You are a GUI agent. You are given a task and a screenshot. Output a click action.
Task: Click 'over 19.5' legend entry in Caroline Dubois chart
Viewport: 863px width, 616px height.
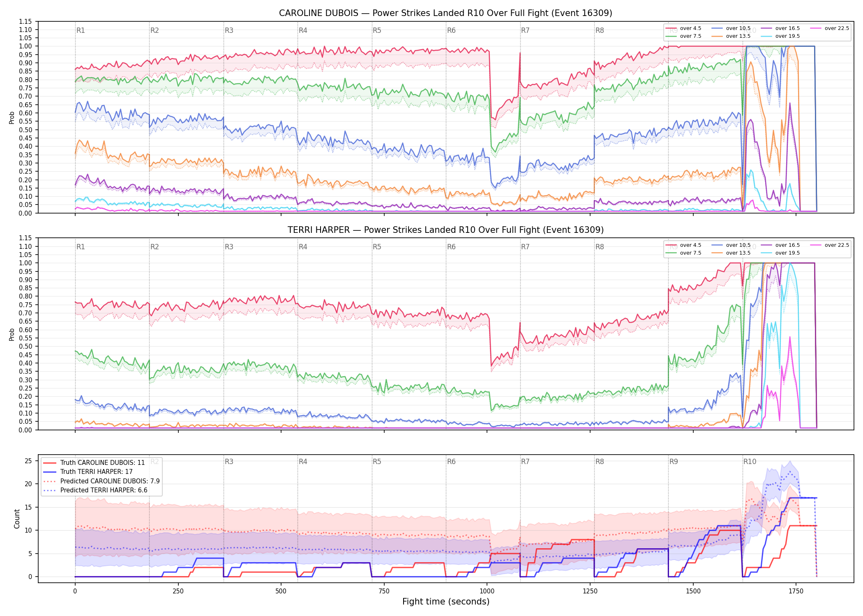780,36
